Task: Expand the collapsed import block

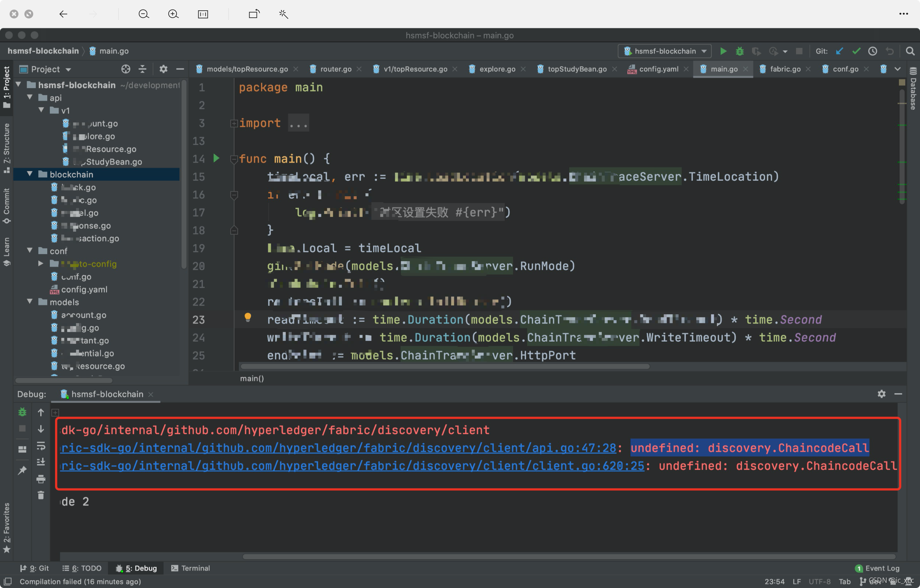Action: pos(234,123)
